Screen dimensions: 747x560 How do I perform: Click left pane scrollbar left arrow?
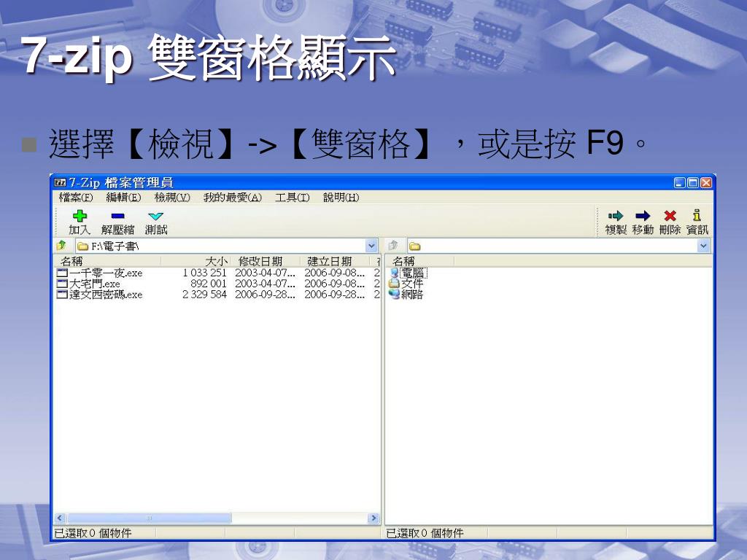pos(60,518)
